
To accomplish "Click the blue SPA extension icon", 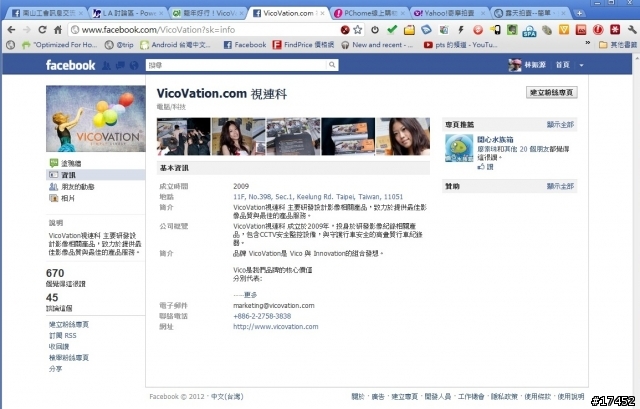I will [529, 30].
